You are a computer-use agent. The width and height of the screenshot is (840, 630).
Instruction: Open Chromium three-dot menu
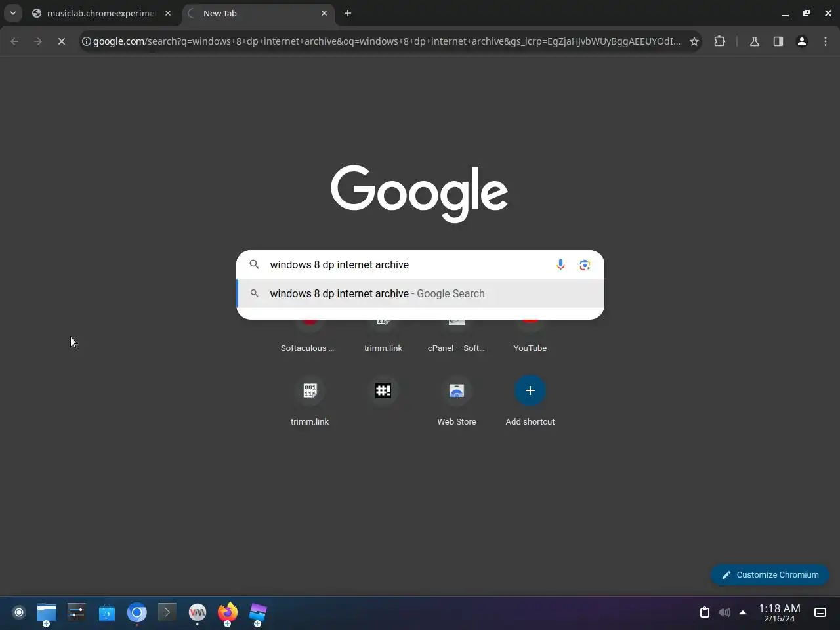coord(826,41)
